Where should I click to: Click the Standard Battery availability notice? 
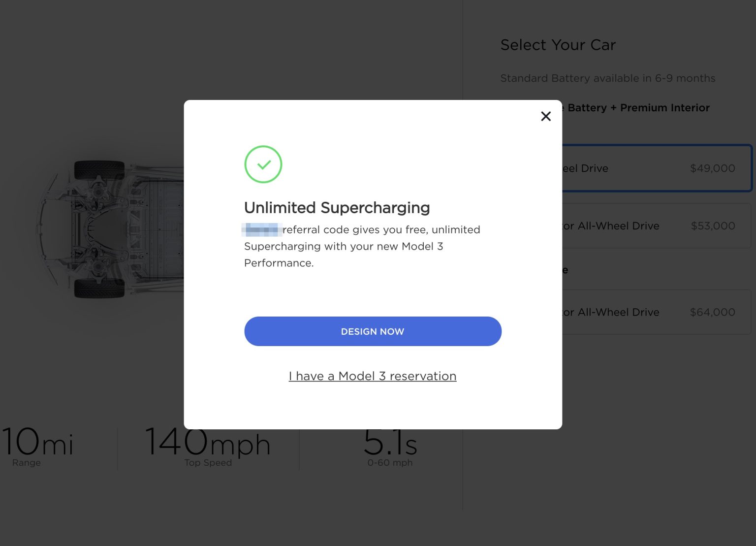coord(607,78)
